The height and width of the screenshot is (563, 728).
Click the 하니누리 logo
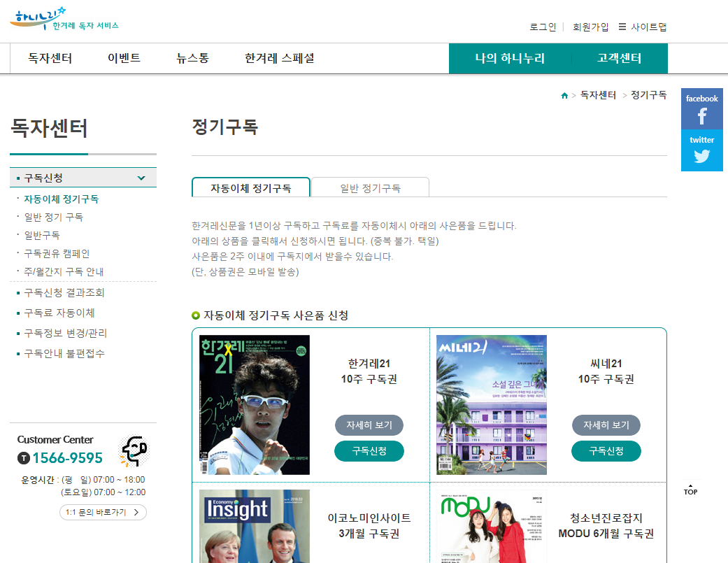pyautogui.click(x=64, y=19)
